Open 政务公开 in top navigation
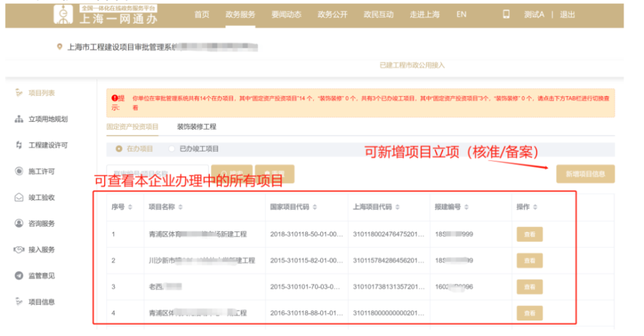The image size is (644, 336). (x=332, y=14)
